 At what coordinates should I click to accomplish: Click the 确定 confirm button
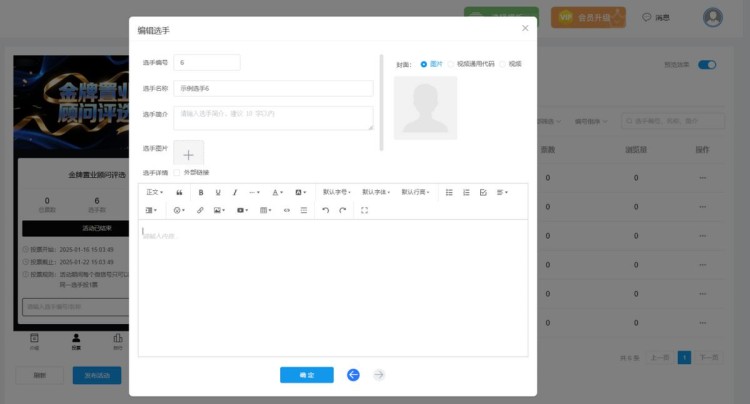point(306,375)
